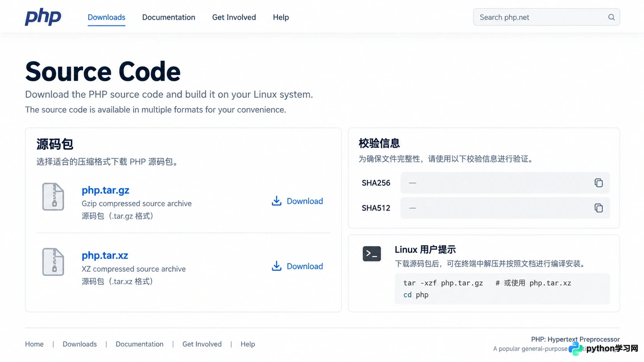Click the 'cd php' command line
This screenshot has width=644, height=362.
[x=416, y=295]
